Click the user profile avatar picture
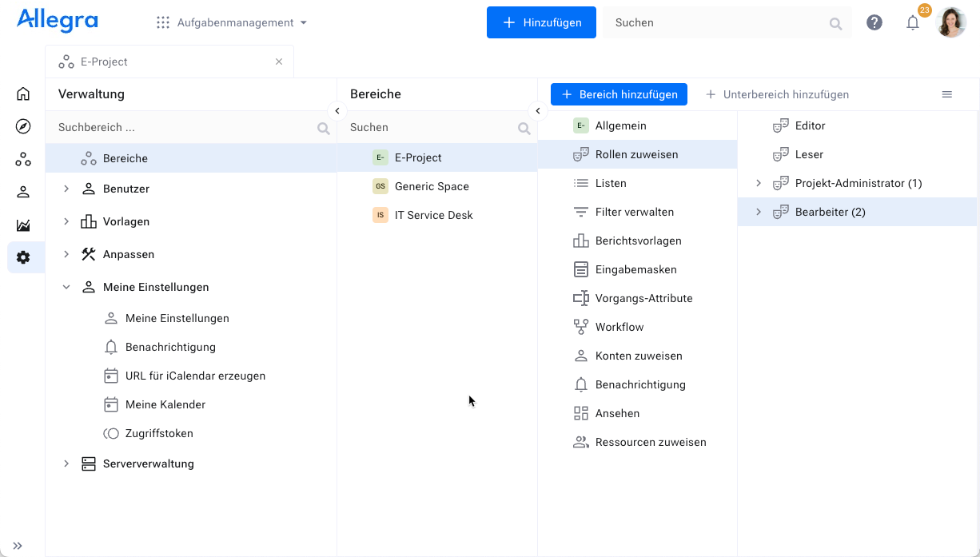This screenshot has height=557, width=980. pyautogui.click(x=951, y=22)
